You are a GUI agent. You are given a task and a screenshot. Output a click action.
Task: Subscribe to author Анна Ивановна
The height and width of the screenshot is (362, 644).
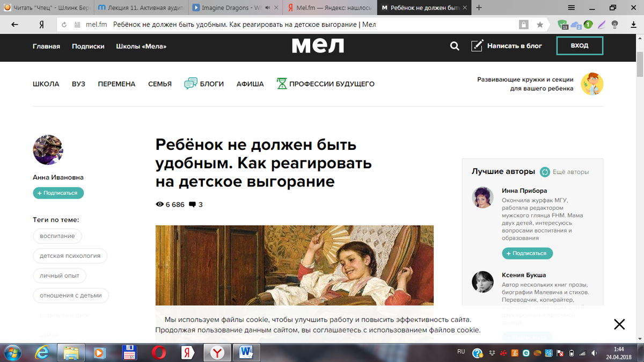click(58, 193)
